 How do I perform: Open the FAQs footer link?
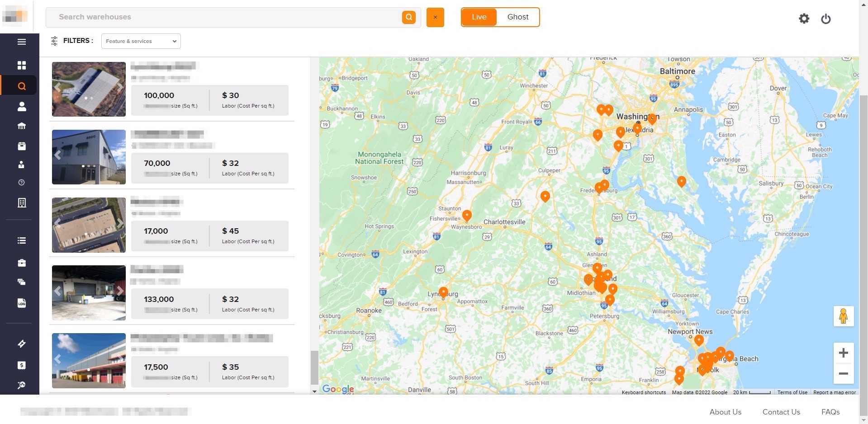pos(830,412)
